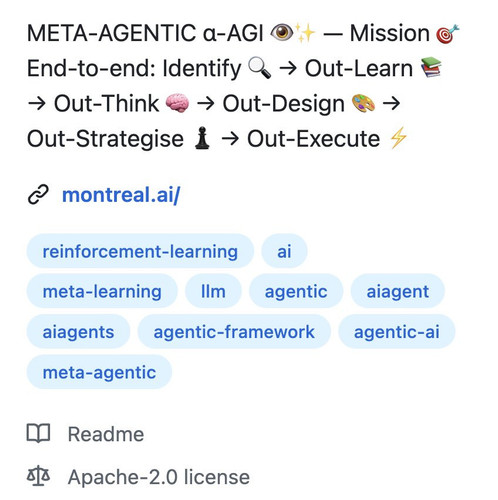Select the reinforcement-learning topic tag

(140, 251)
